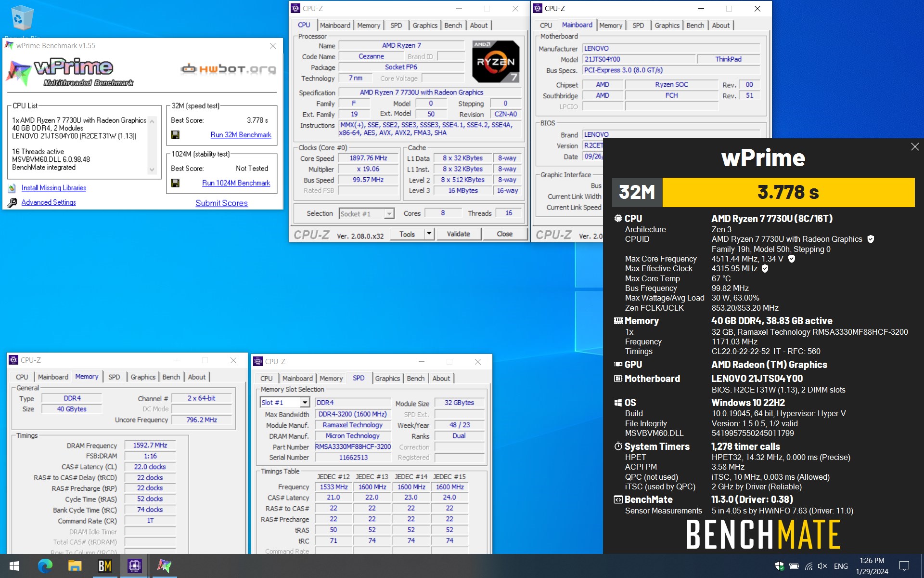Switch to CPU-Z in the taskbar
This screenshot has height=578, width=924.
coord(134,566)
